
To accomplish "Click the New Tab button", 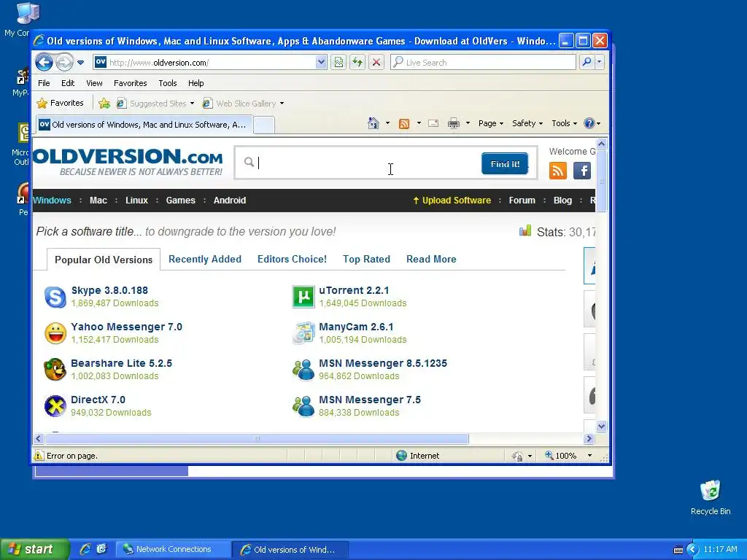I will (264, 125).
